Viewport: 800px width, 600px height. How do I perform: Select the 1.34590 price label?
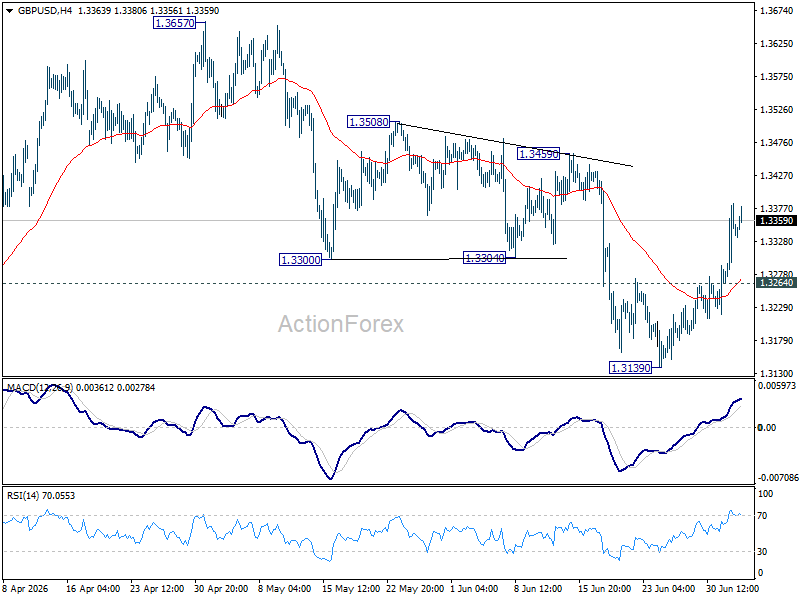click(x=538, y=154)
